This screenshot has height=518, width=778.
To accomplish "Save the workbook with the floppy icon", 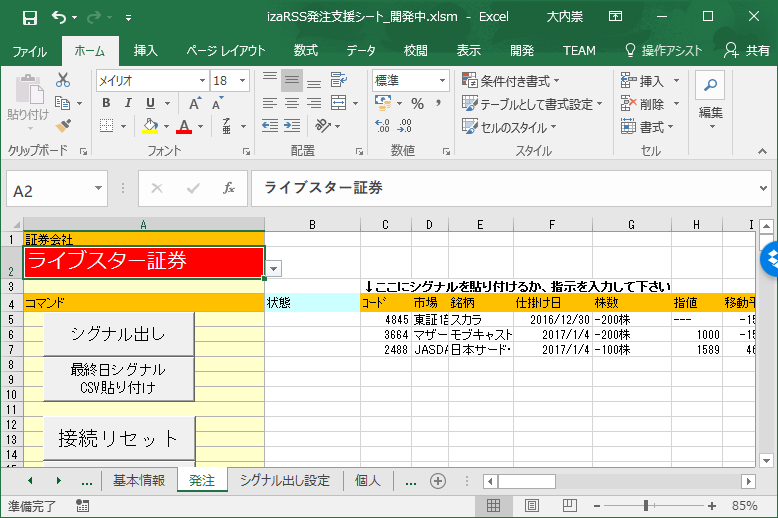I will 30,18.
